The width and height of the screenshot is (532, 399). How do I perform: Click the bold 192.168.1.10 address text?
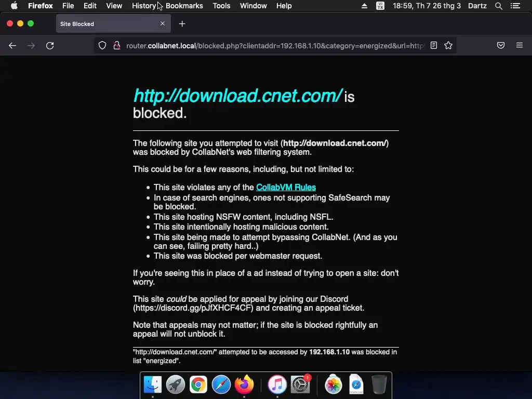point(329,352)
